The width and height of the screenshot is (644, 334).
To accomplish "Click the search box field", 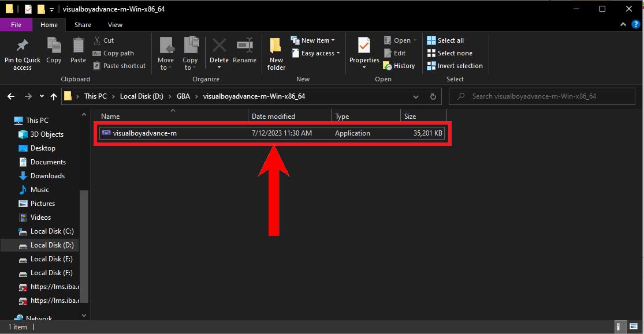I will 542,96.
